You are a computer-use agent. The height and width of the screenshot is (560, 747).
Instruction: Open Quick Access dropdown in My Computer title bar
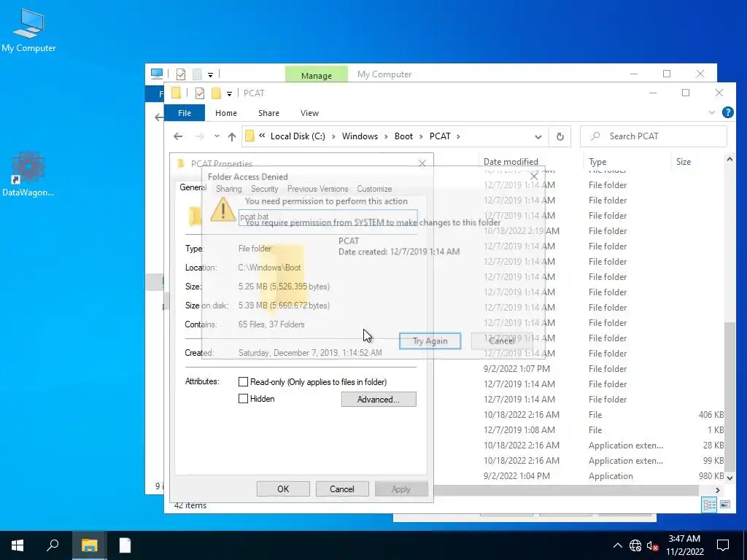tap(210, 75)
